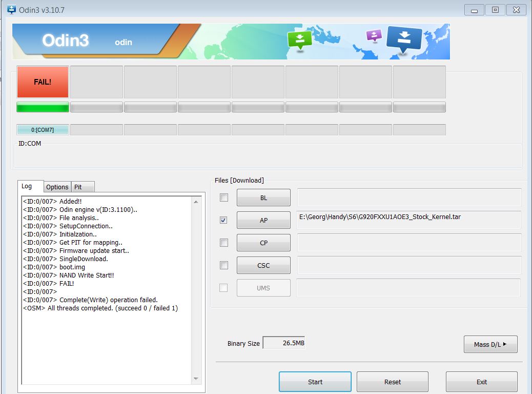The image size is (532, 394).
Task: Click the 'ID:COM' label
Action: click(30, 143)
